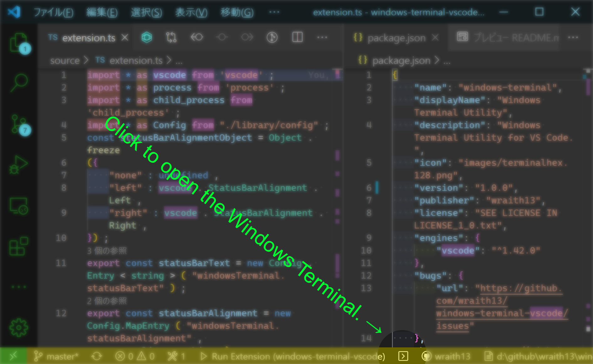593x364 pixels.
Task: Click line number 11 in extension.ts
Action: point(61,263)
